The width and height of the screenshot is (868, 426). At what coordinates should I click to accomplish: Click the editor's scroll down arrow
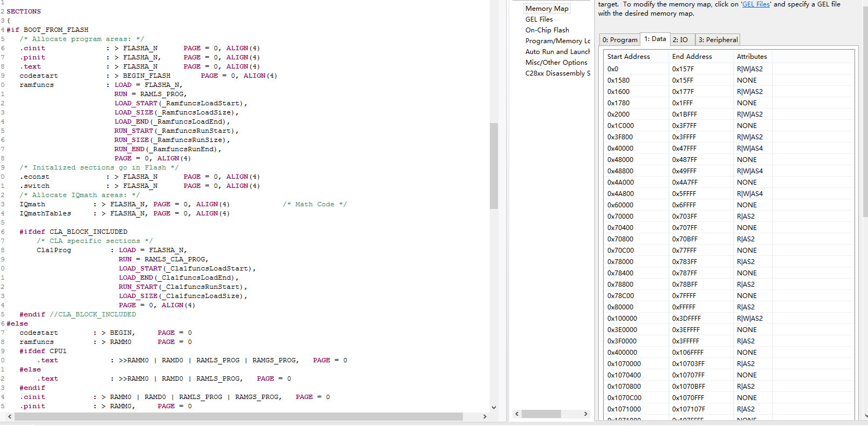tap(494, 408)
